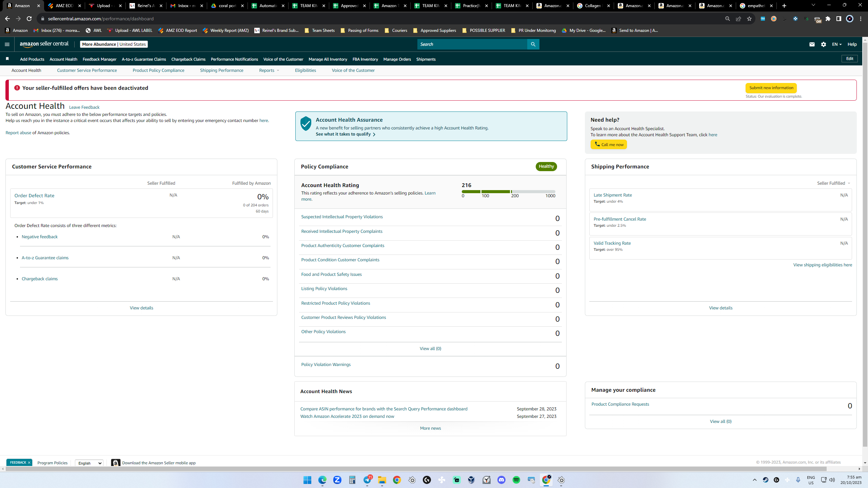
Task: Switch to the Shipping Performance tab
Action: [221, 70]
